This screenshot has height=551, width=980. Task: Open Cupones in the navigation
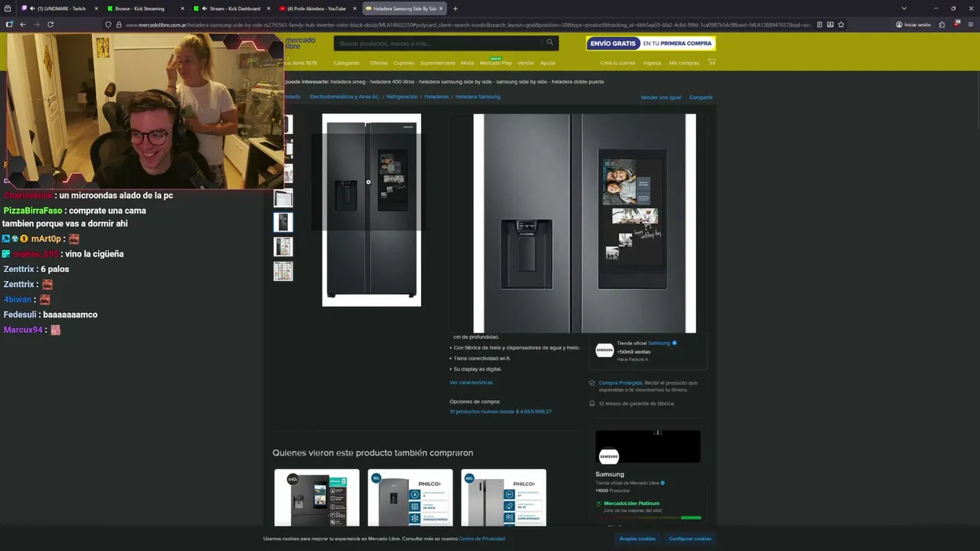pyautogui.click(x=403, y=63)
